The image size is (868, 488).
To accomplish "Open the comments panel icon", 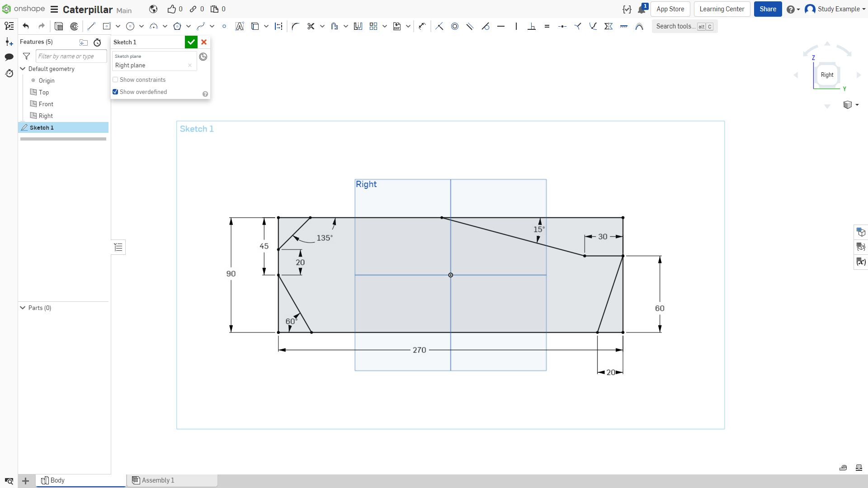I will pos(9,57).
